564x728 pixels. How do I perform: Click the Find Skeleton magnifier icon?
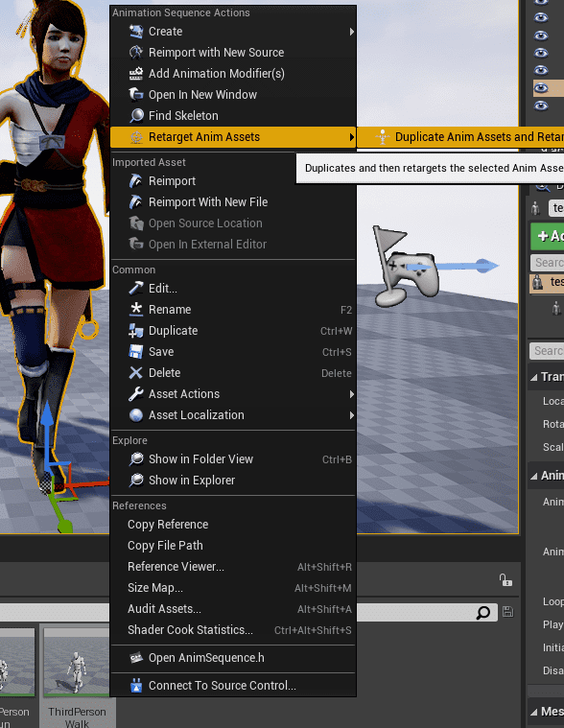tap(136, 116)
